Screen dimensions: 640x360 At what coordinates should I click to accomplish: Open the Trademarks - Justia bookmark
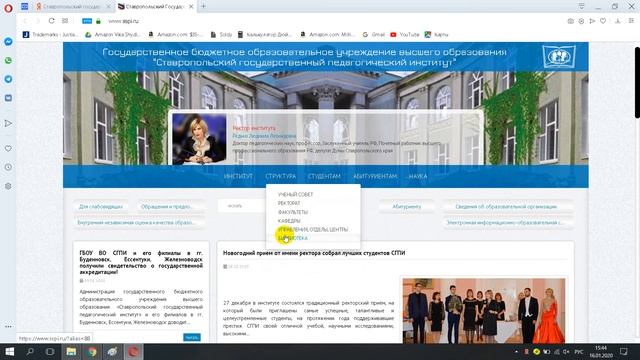pos(50,35)
